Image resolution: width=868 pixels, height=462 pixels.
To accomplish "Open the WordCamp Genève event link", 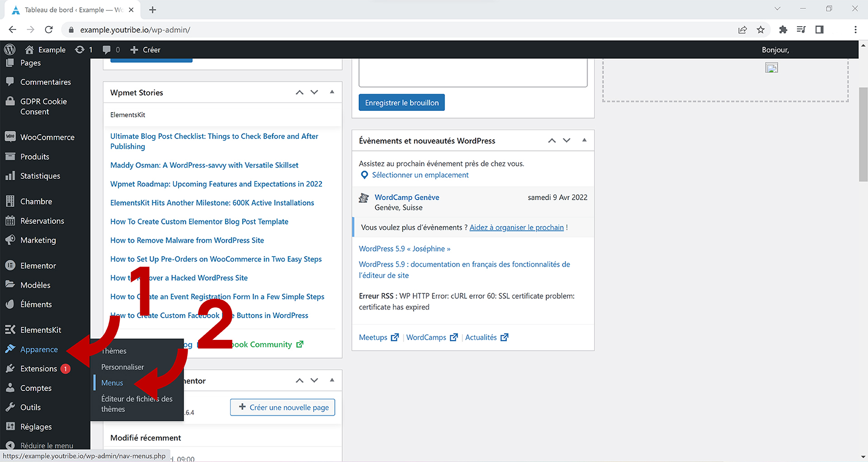I will (x=406, y=197).
